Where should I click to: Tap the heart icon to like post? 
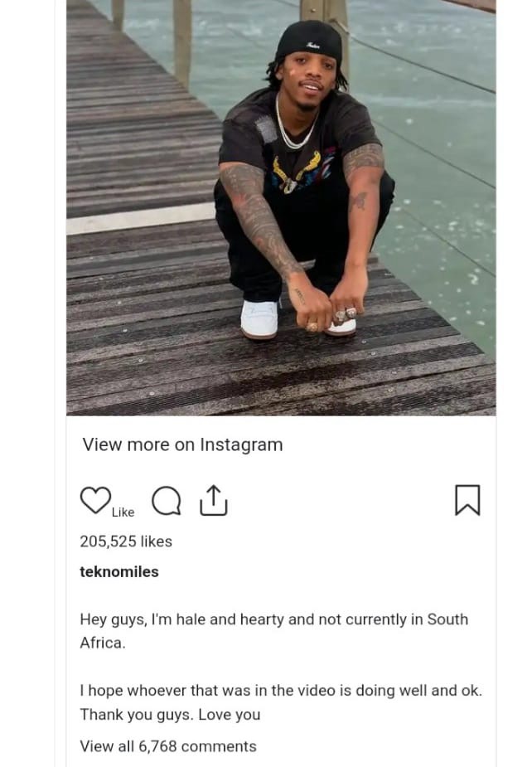coord(95,500)
